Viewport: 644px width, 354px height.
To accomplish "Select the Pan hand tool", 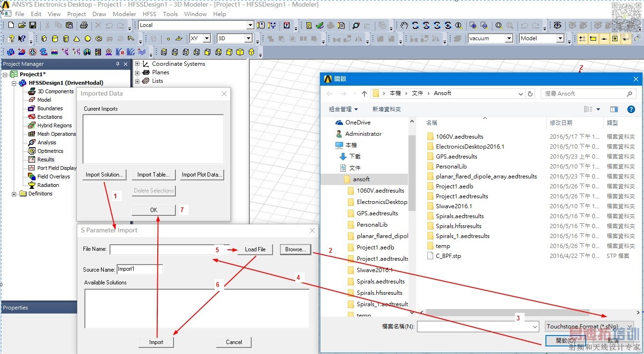I will point(404,26).
